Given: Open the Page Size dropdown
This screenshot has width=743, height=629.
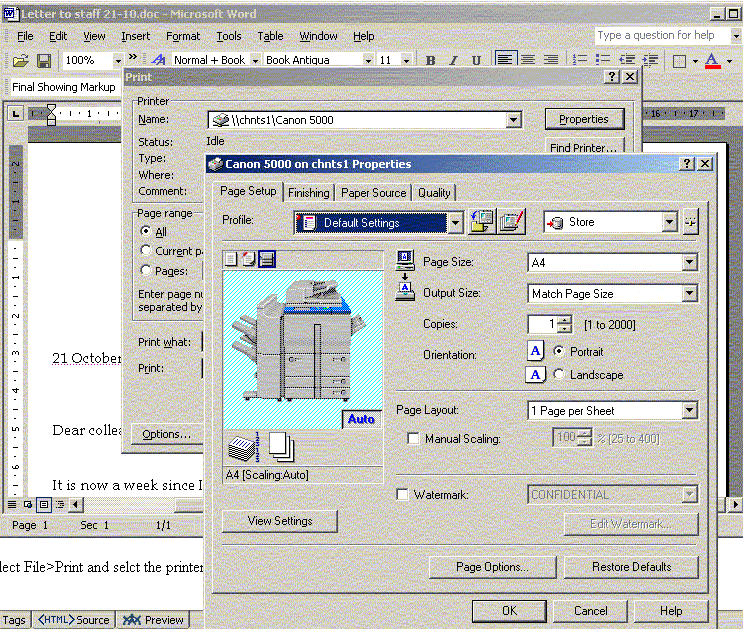Looking at the screenshot, I should tap(689, 263).
